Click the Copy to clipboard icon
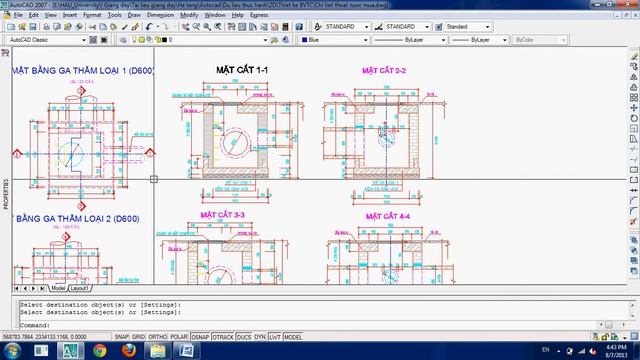The height and width of the screenshot is (360, 640). click(x=103, y=27)
